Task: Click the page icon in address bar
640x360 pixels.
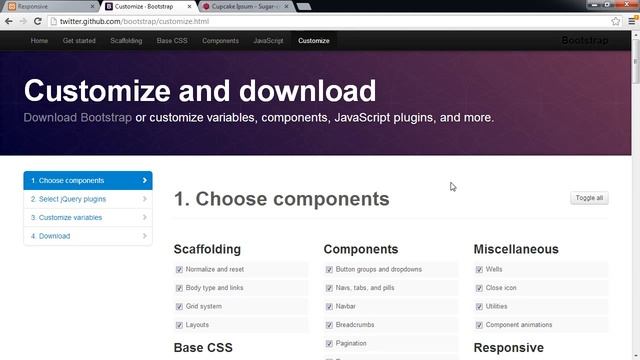Action: [x=53, y=21]
